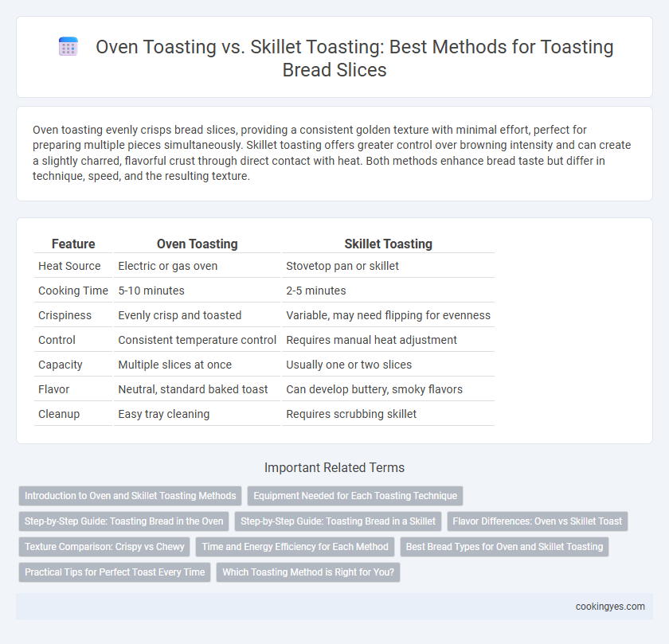Click the calendar icon beside the title

[68, 46]
